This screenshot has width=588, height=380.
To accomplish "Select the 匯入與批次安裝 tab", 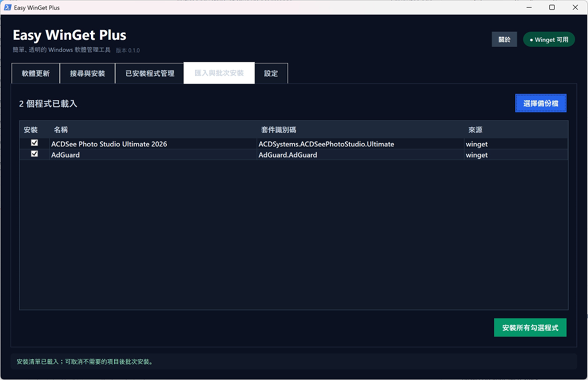I will (x=219, y=73).
